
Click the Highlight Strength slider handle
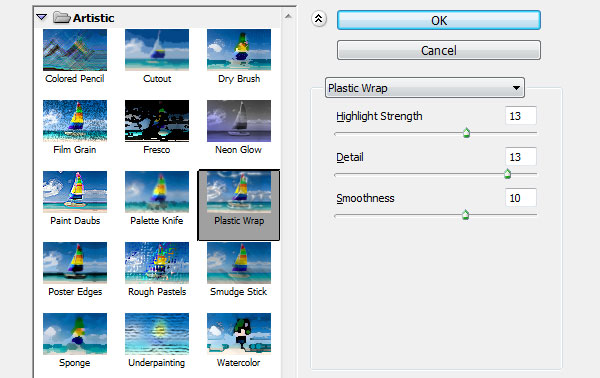[x=466, y=133]
